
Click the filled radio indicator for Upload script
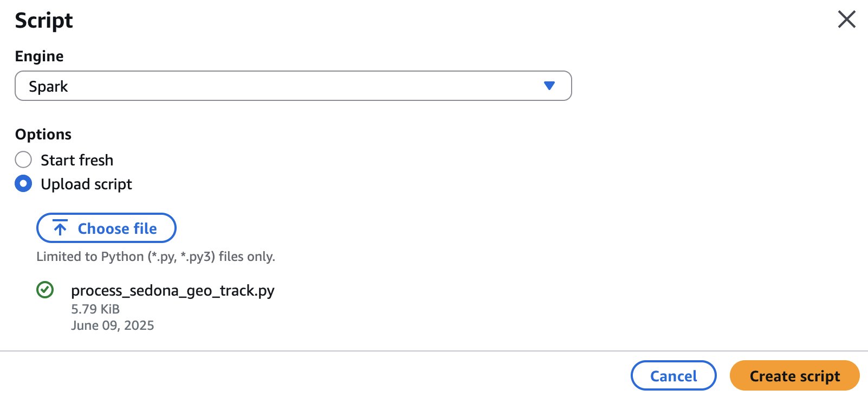point(23,184)
